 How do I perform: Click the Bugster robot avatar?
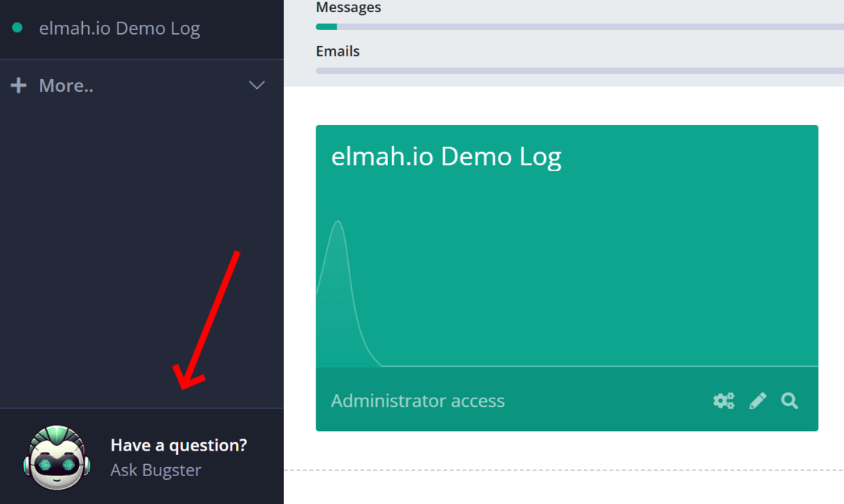(57, 458)
